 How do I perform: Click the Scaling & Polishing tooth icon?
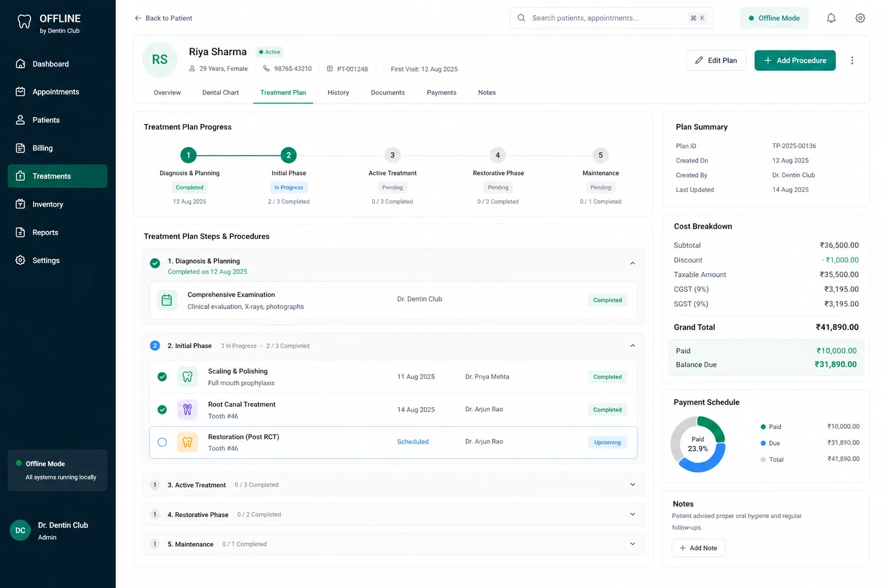click(187, 377)
